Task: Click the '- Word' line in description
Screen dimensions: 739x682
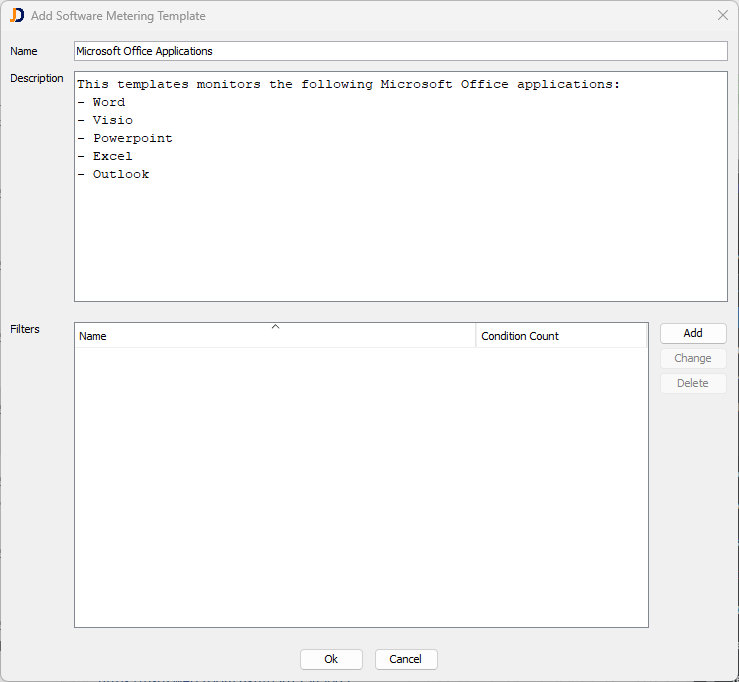Action: click(x=101, y=102)
